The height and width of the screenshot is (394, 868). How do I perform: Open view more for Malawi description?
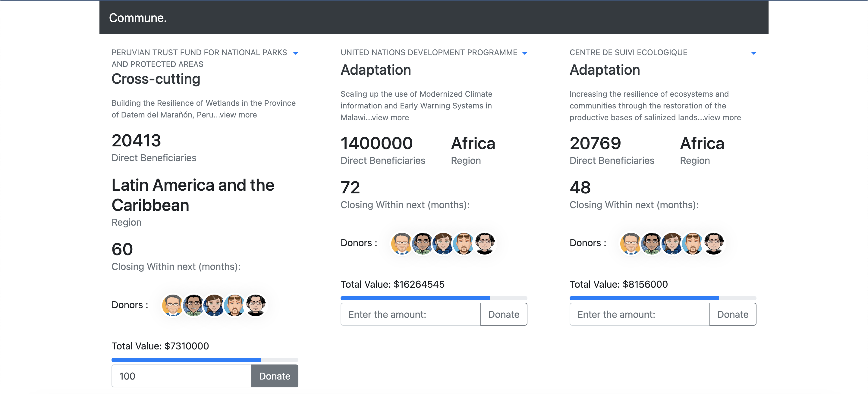[390, 117]
